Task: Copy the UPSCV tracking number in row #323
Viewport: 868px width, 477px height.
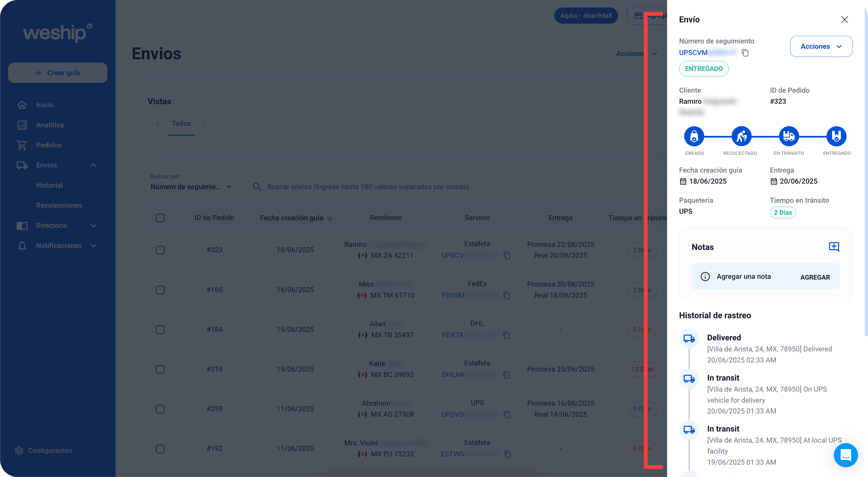Action: (x=507, y=255)
